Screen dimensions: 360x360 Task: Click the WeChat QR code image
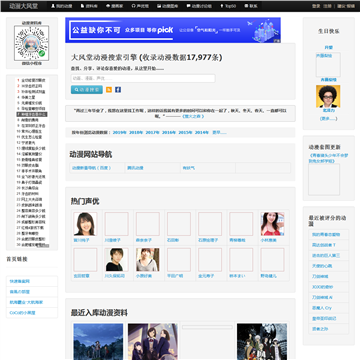point(32,43)
